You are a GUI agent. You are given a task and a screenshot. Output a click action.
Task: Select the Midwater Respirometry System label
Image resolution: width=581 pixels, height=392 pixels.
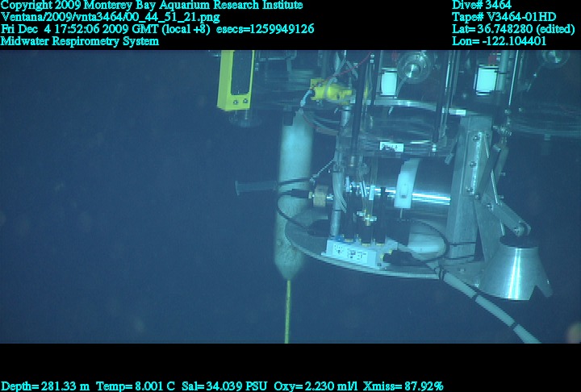(x=80, y=41)
